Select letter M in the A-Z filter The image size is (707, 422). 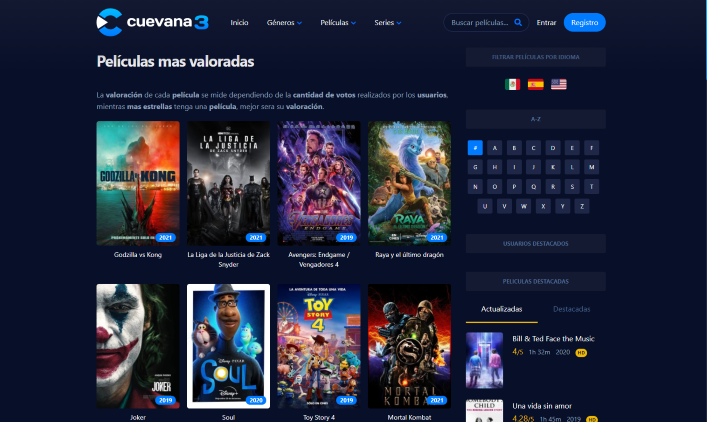(592, 167)
